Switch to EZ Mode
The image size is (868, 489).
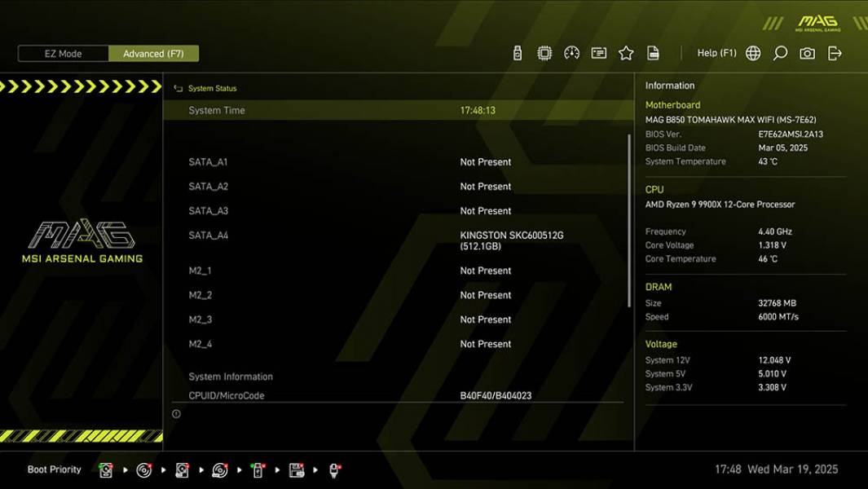(63, 54)
